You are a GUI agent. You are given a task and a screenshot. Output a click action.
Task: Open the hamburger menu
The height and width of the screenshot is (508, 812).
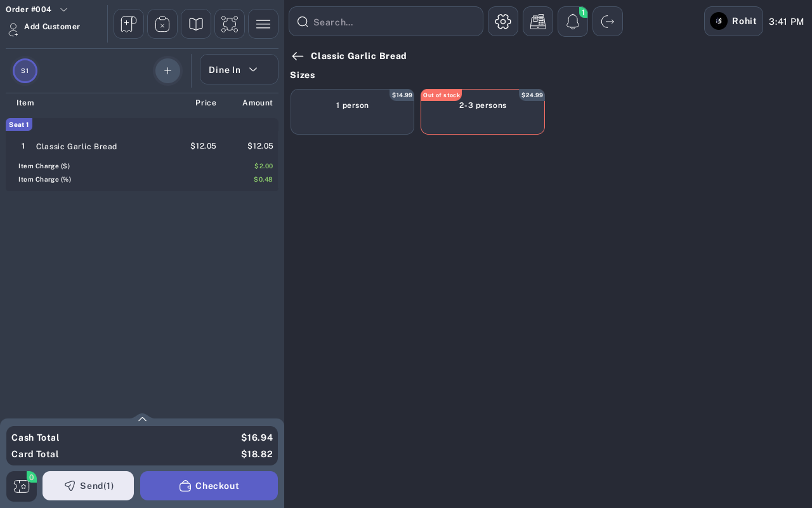tap(263, 24)
